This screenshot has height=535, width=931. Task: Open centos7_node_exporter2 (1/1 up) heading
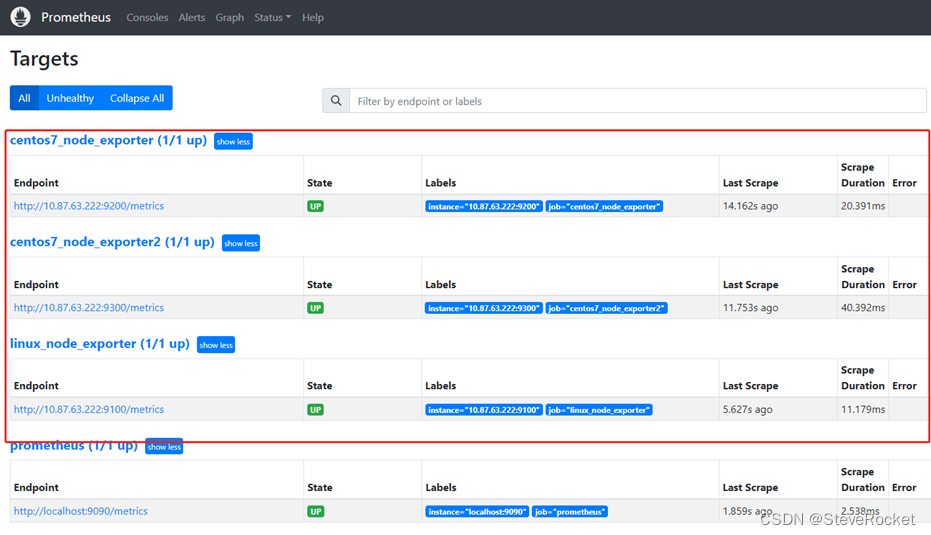click(112, 242)
